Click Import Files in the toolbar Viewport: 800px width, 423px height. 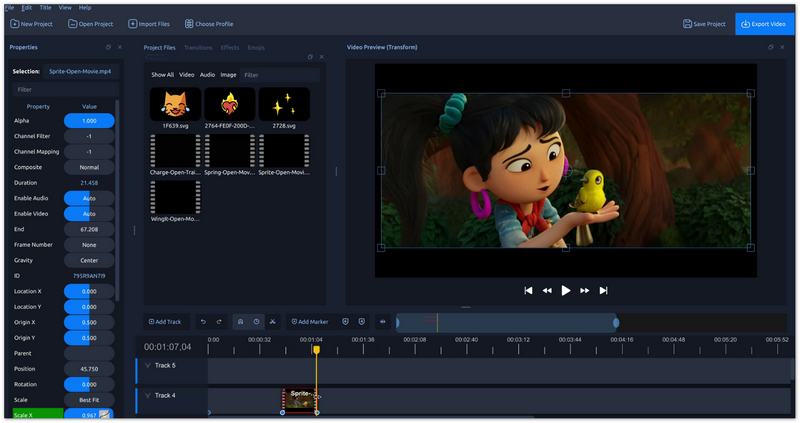[149, 24]
